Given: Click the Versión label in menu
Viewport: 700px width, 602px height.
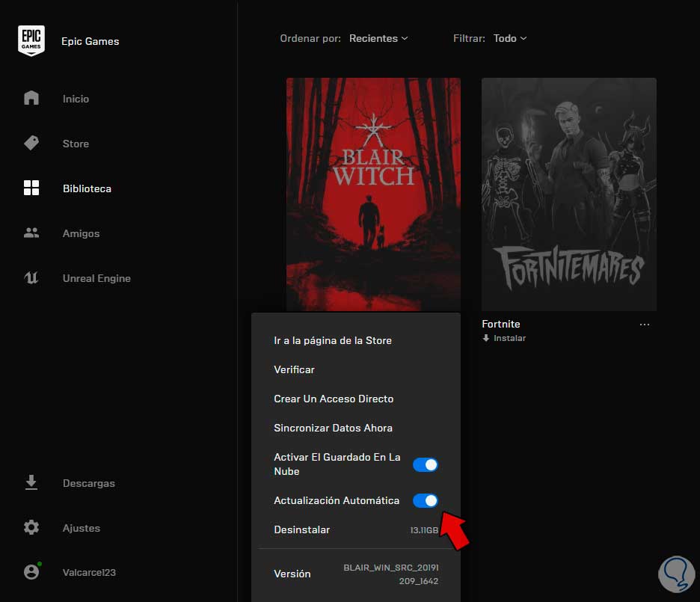Looking at the screenshot, I should pyautogui.click(x=292, y=574).
